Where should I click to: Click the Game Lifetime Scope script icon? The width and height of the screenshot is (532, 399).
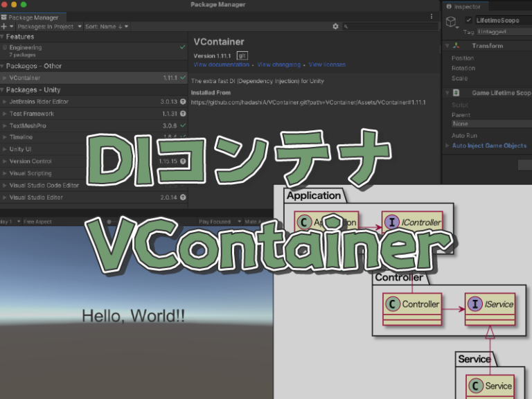tap(456, 93)
